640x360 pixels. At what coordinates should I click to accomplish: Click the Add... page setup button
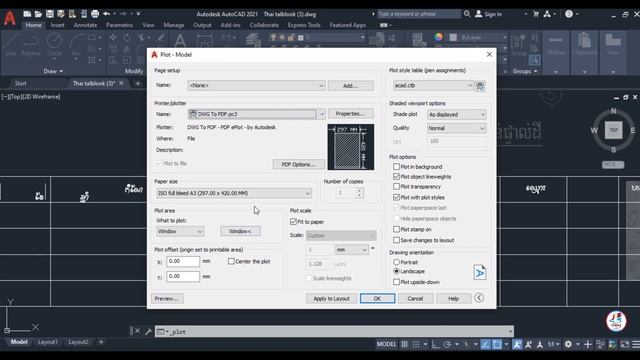351,86
